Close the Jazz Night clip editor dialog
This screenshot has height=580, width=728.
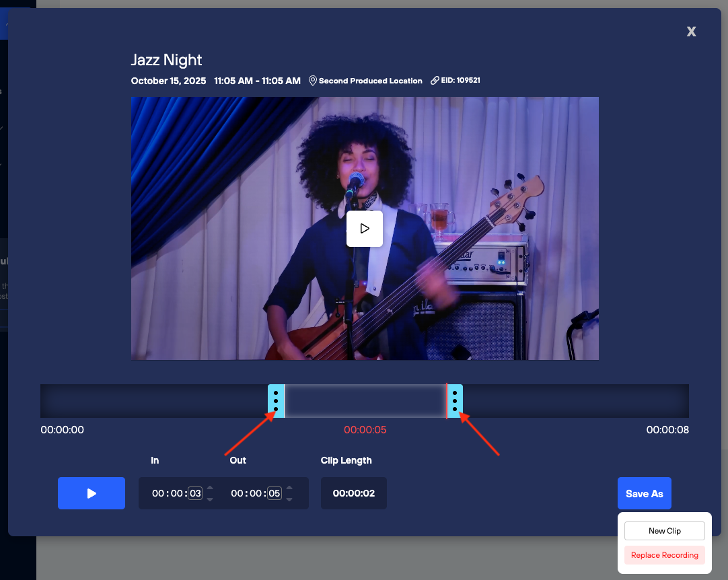pyautogui.click(x=691, y=32)
